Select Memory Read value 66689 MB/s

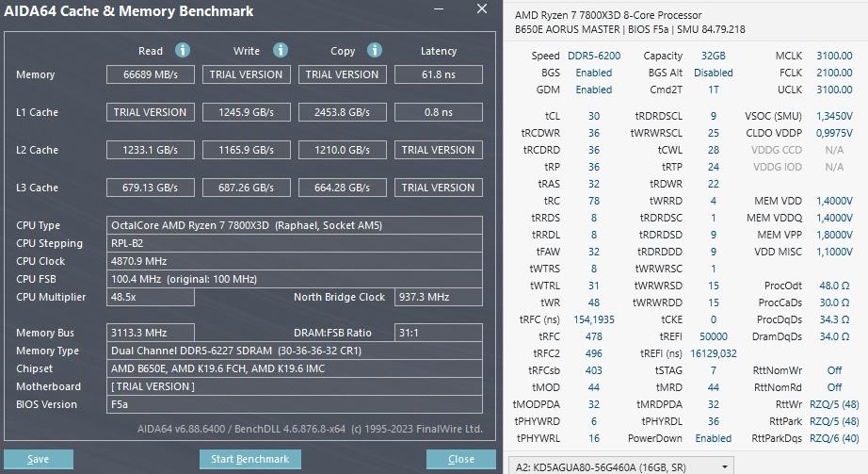coord(151,74)
